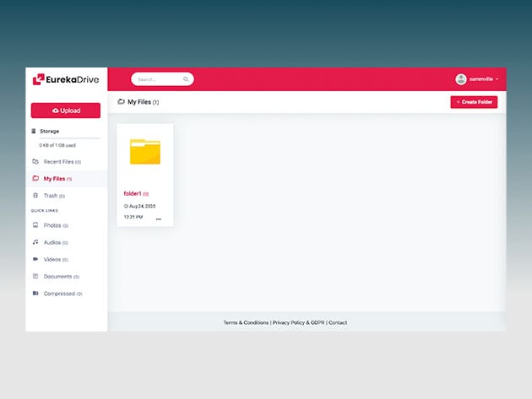Click the search magnifier icon

click(x=186, y=79)
